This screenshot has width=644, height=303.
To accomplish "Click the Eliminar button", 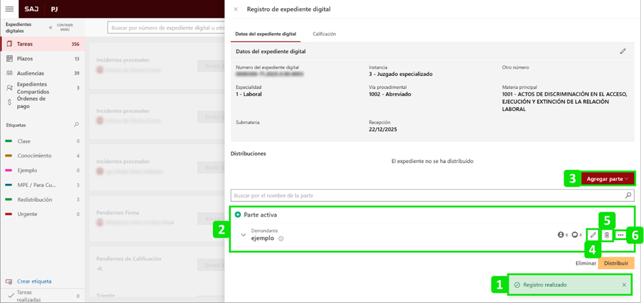I will pyautogui.click(x=586, y=263).
